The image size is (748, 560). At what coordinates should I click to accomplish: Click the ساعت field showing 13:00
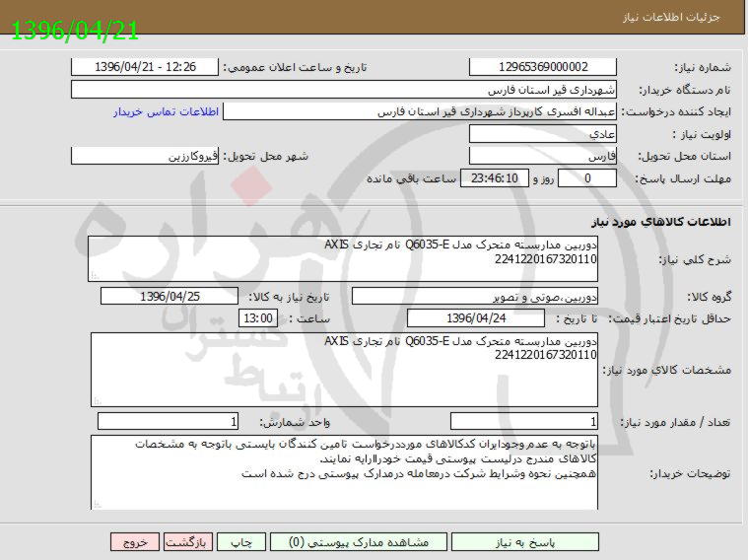click(x=258, y=317)
